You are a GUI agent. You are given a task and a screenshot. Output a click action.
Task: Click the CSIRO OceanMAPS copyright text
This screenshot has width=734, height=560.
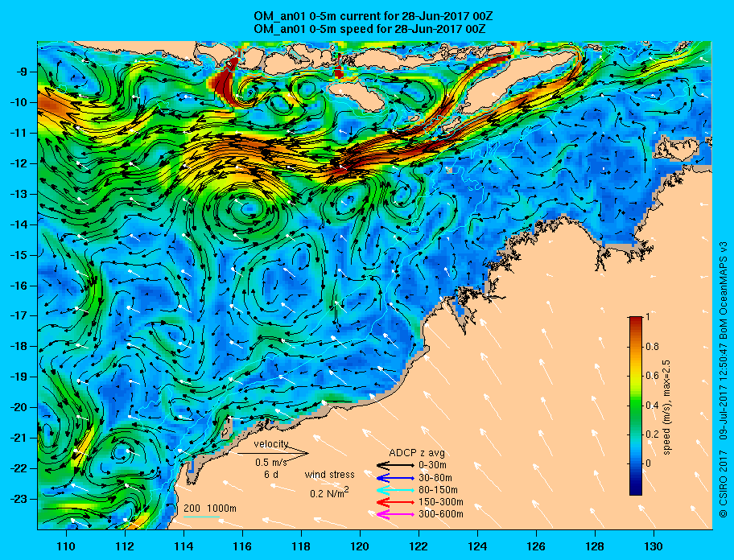(x=724, y=380)
